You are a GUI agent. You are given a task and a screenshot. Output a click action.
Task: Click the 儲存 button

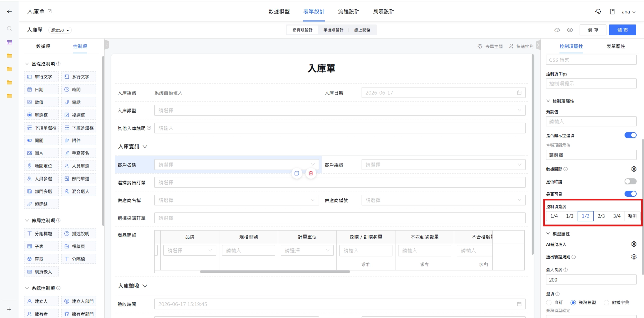pos(593,30)
